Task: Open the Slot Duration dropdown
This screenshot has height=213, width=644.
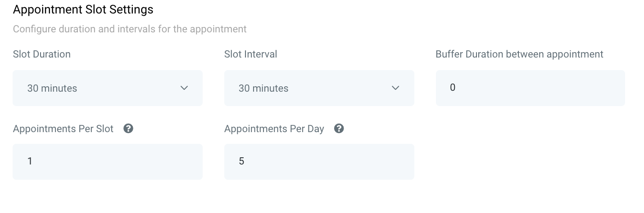Action: tap(107, 88)
